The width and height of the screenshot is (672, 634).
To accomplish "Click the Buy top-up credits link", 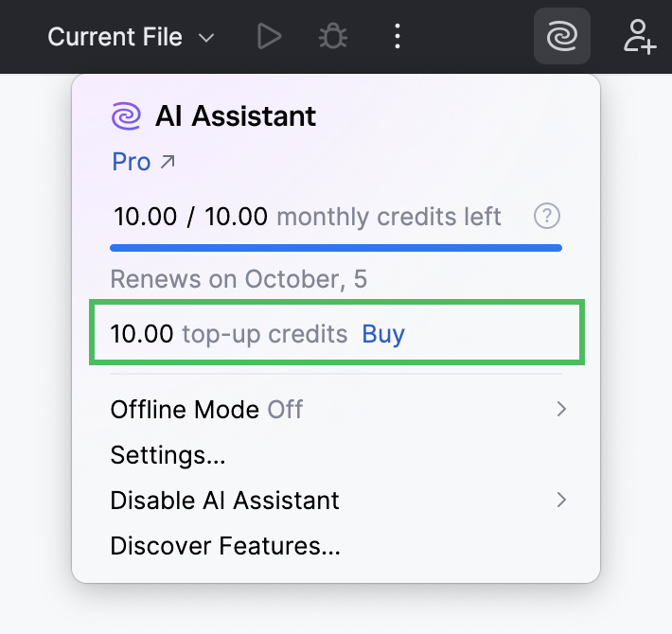I will (383, 334).
